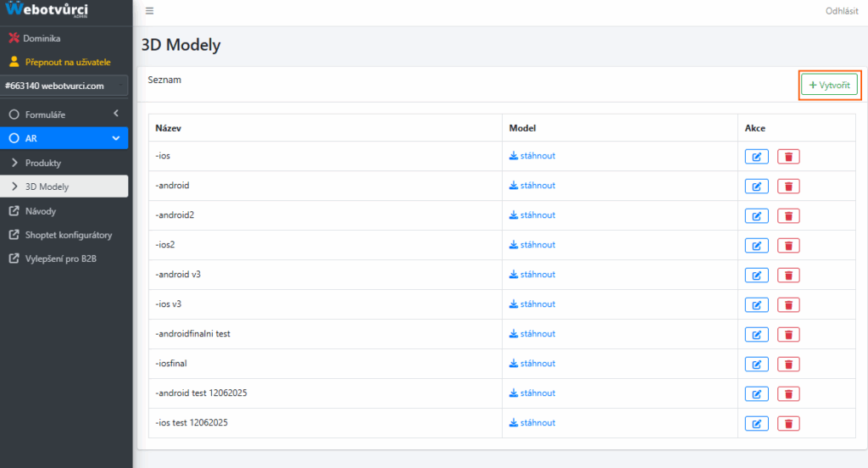
Task: Edit the -androidfinalni test model
Action: tap(756, 335)
